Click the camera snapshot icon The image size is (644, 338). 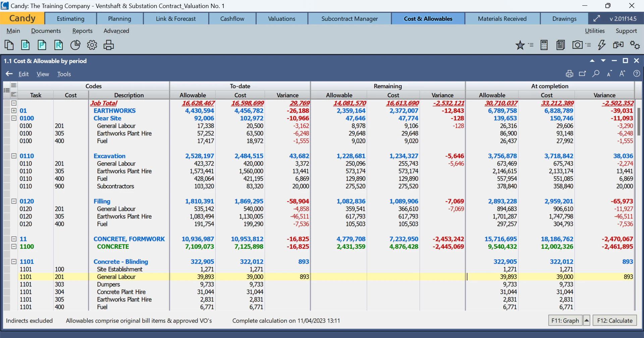577,45
